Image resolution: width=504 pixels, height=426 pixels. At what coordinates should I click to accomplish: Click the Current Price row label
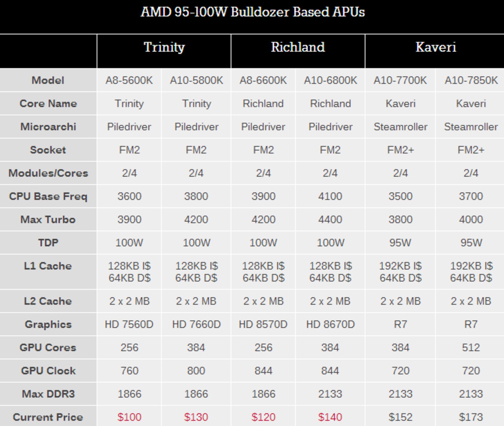[x=48, y=417]
